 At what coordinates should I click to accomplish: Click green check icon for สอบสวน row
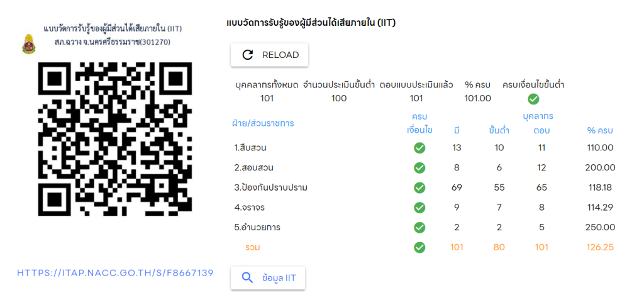point(419,168)
